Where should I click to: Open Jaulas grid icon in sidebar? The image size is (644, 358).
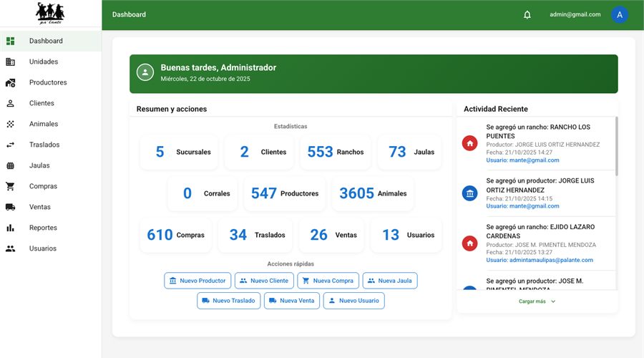point(10,165)
